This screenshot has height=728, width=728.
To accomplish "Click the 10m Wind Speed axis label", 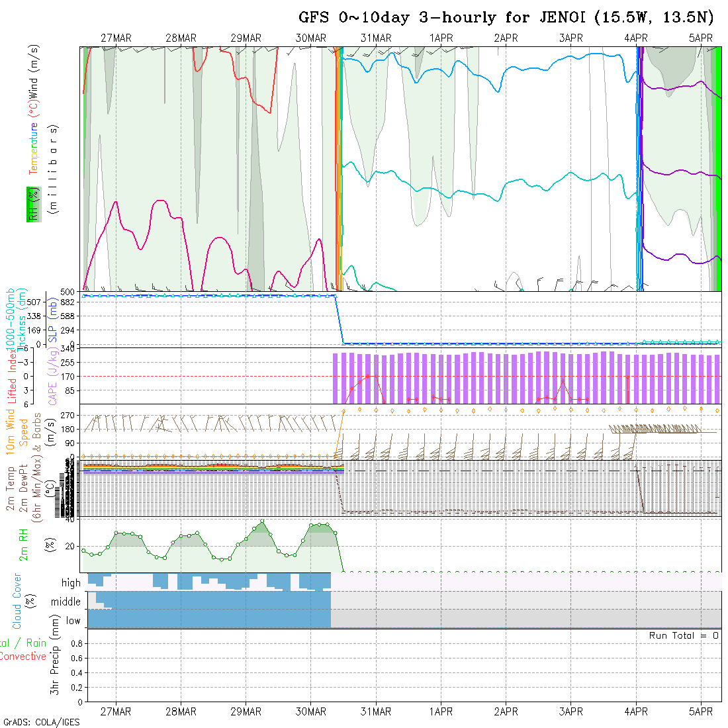I will point(11,432).
